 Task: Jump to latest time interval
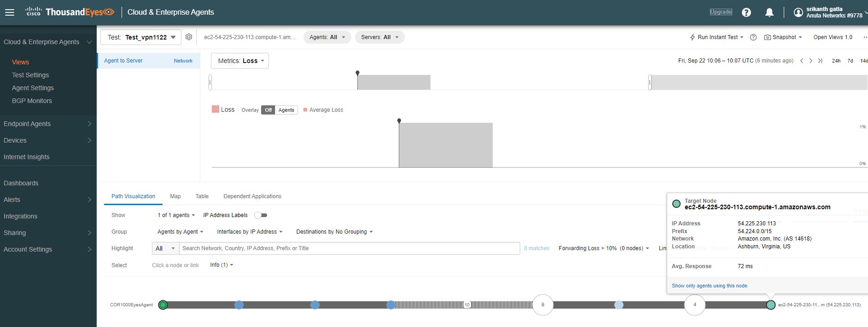tap(820, 61)
